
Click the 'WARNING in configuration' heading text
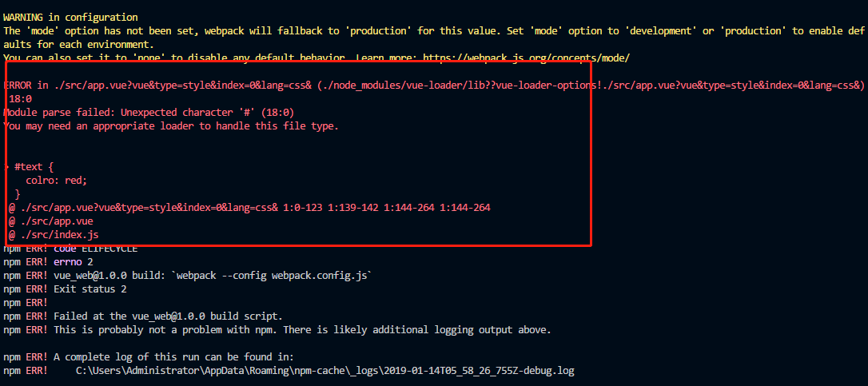coord(70,17)
